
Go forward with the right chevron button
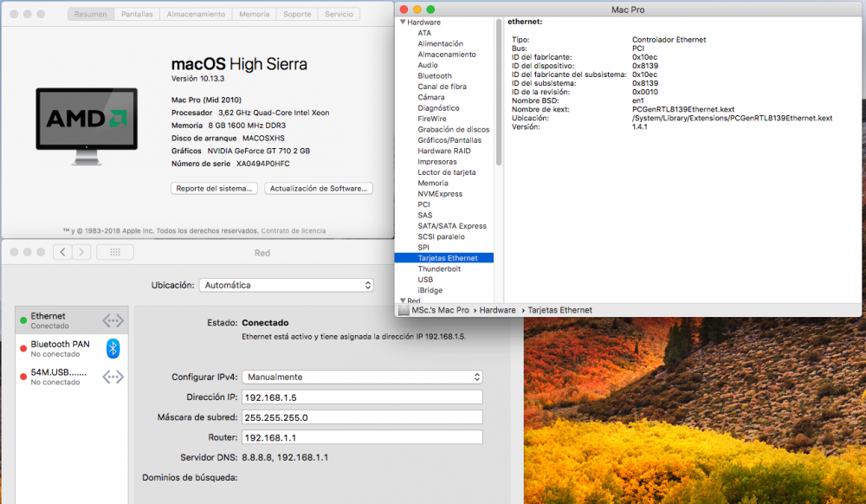click(x=81, y=252)
